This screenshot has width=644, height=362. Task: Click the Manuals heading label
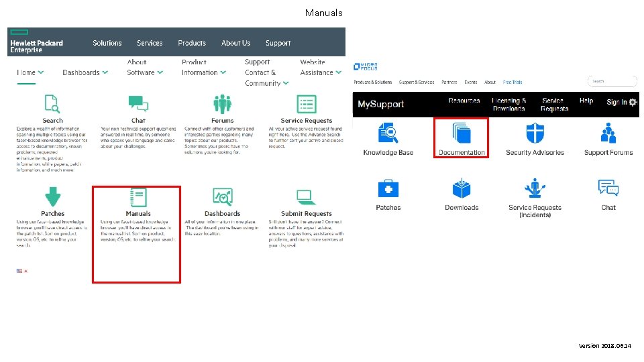pyautogui.click(x=138, y=213)
